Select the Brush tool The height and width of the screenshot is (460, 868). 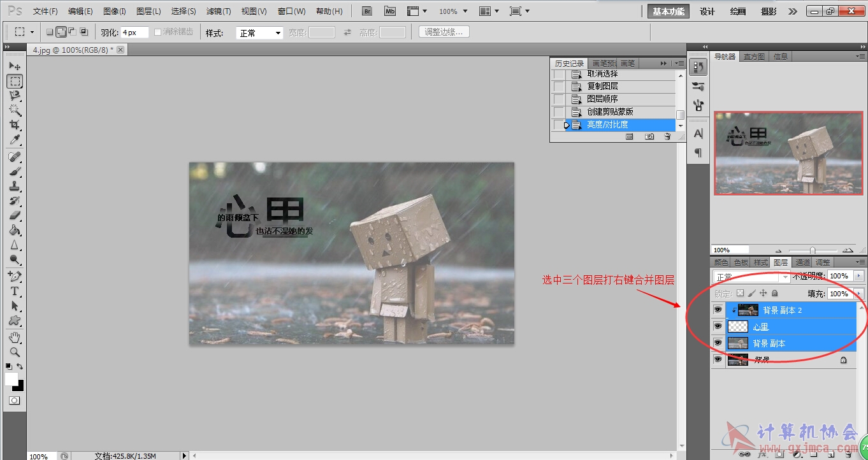[15, 171]
